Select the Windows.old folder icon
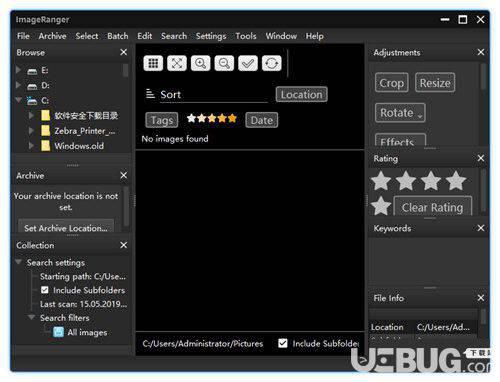Image resolution: width=500 pixels, height=382 pixels. [45, 146]
